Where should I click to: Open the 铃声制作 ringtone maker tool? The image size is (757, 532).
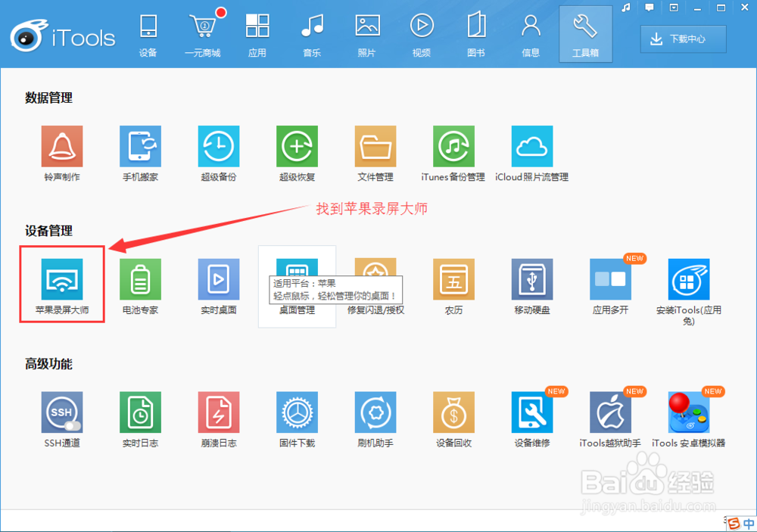click(x=62, y=146)
